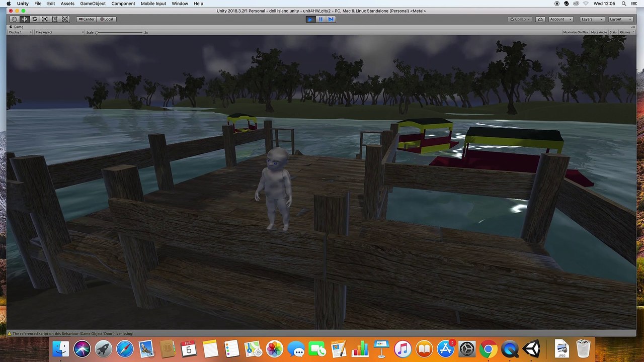
Task: Open the Edit menu
Action: (51, 4)
